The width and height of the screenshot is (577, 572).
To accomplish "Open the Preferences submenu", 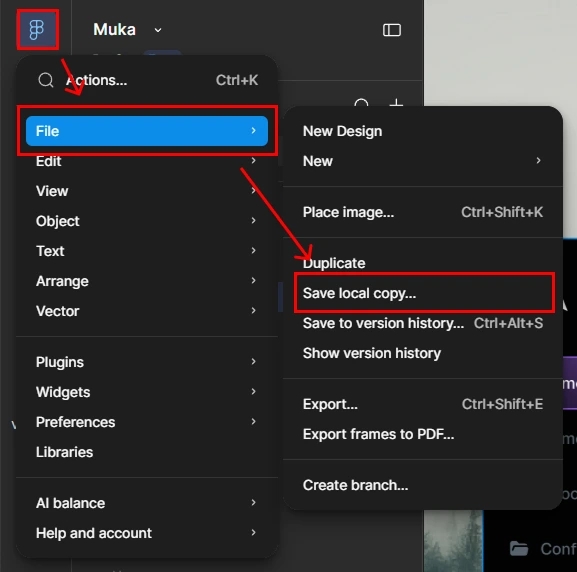I will 147,422.
